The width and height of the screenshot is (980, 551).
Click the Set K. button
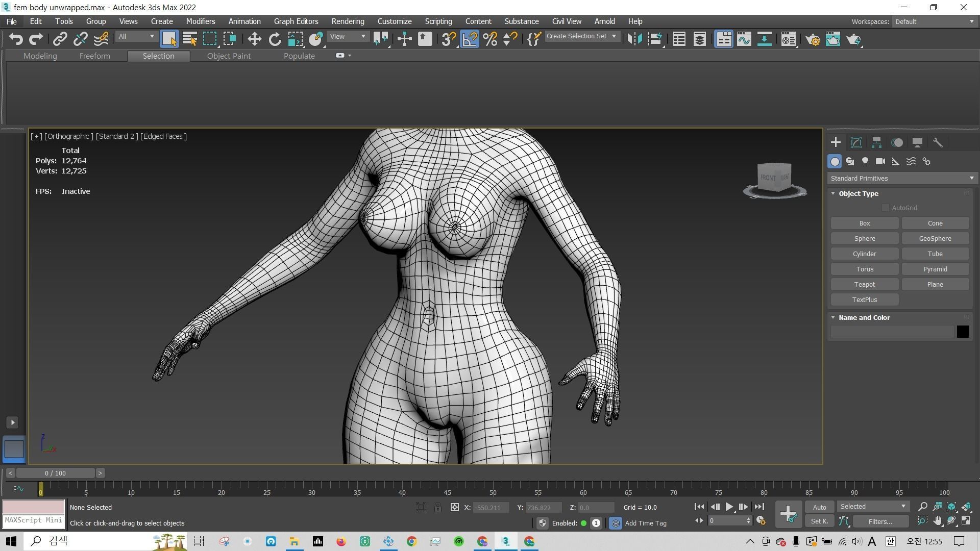(819, 521)
